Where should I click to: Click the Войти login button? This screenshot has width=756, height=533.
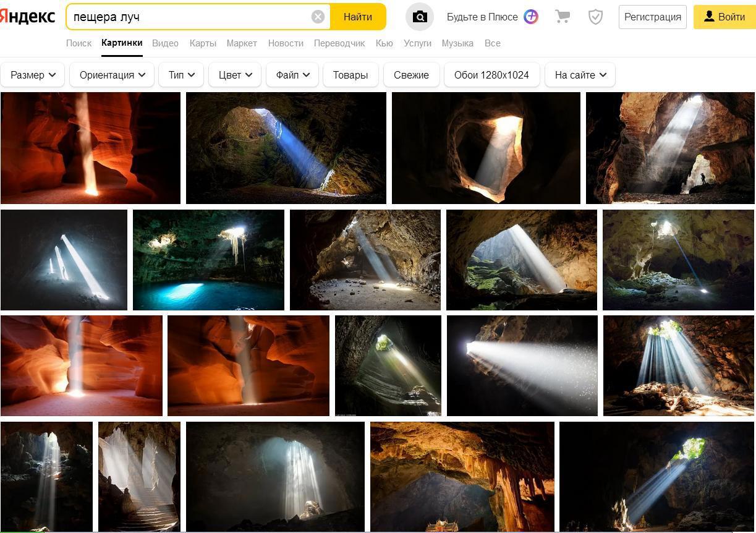pyautogui.click(x=724, y=17)
